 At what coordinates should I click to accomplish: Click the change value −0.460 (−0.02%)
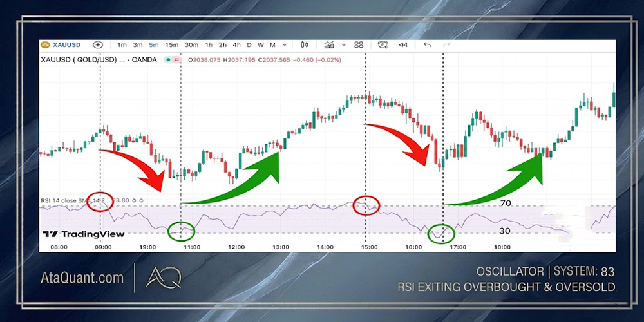tap(317, 60)
